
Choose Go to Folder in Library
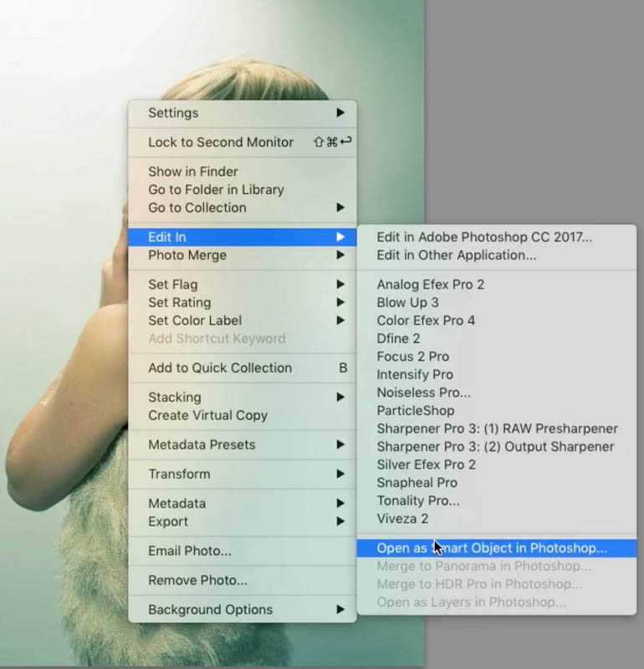tap(242, 190)
